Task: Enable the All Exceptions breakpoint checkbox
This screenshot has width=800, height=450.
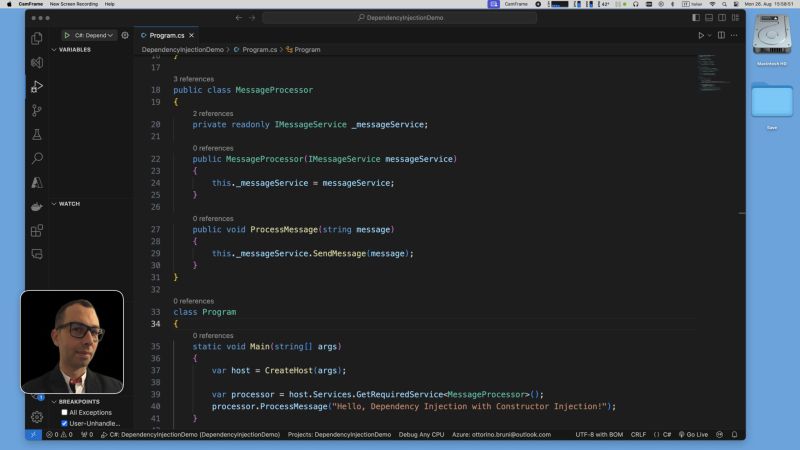Action: (x=64, y=412)
